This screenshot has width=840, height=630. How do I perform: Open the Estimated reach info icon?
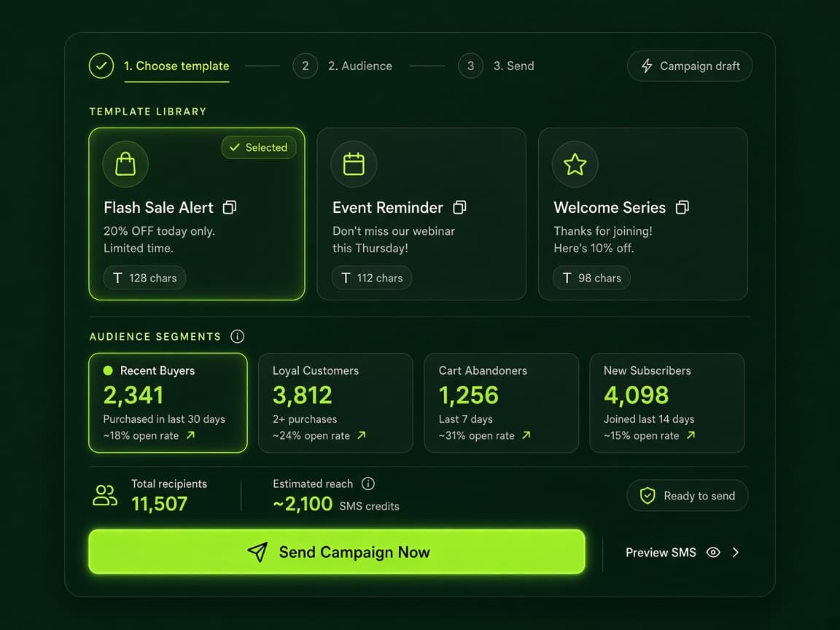click(368, 483)
